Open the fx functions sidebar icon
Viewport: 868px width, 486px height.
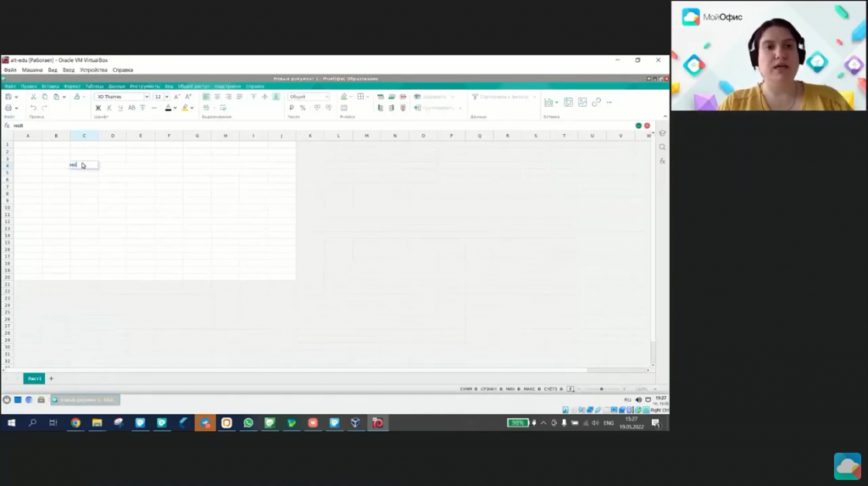tap(662, 161)
